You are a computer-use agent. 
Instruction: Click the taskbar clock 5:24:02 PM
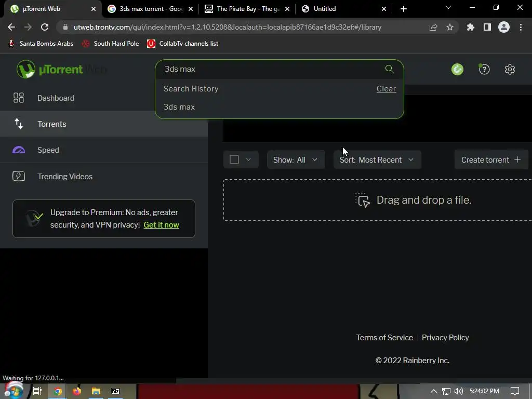coord(484,391)
